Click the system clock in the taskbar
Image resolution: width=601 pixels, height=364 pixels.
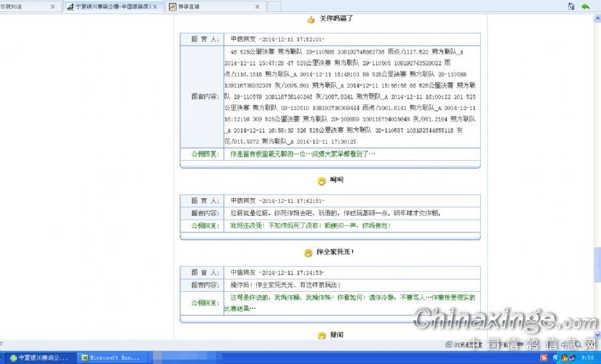pyautogui.click(x=587, y=358)
